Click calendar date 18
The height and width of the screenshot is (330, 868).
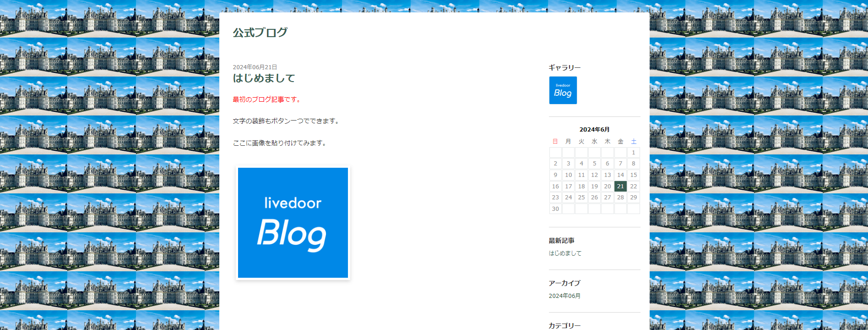point(581,186)
